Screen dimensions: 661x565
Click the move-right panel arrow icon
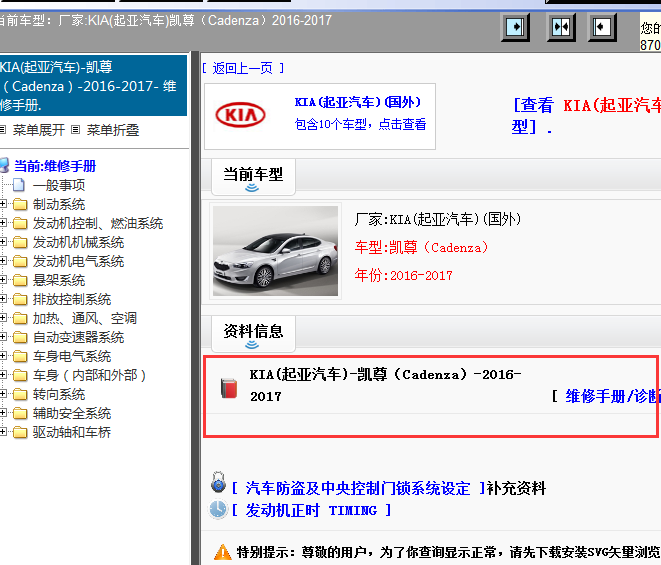(515, 27)
